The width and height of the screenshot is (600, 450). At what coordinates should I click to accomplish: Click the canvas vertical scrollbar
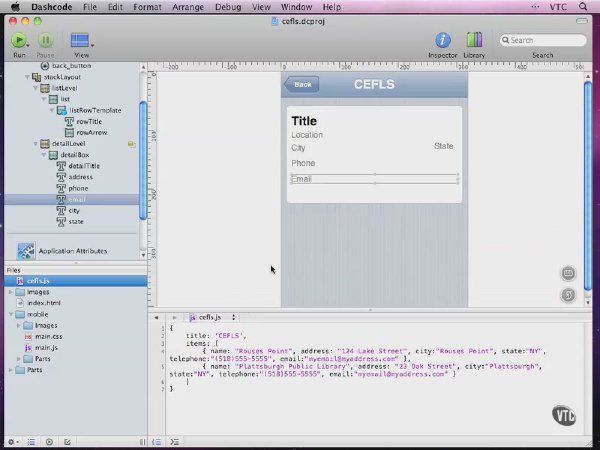(588, 186)
